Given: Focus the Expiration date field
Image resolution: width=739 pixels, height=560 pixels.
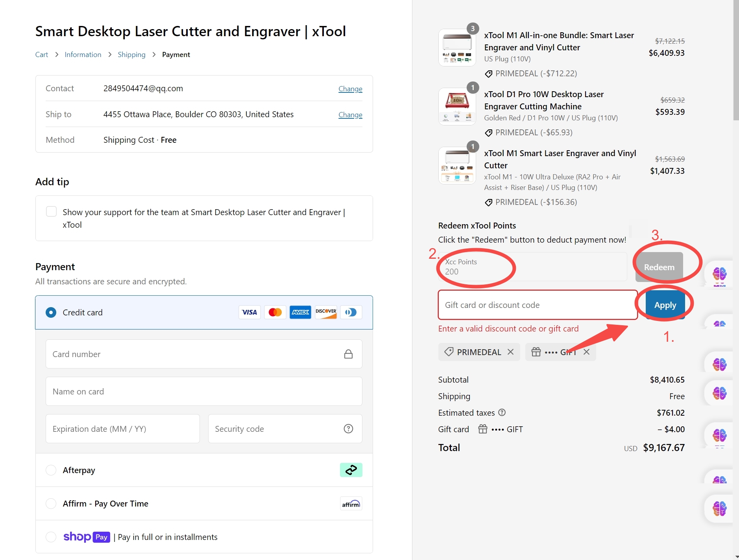Looking at the screenshot, I should pyautogui.click(x=123, y=429).
